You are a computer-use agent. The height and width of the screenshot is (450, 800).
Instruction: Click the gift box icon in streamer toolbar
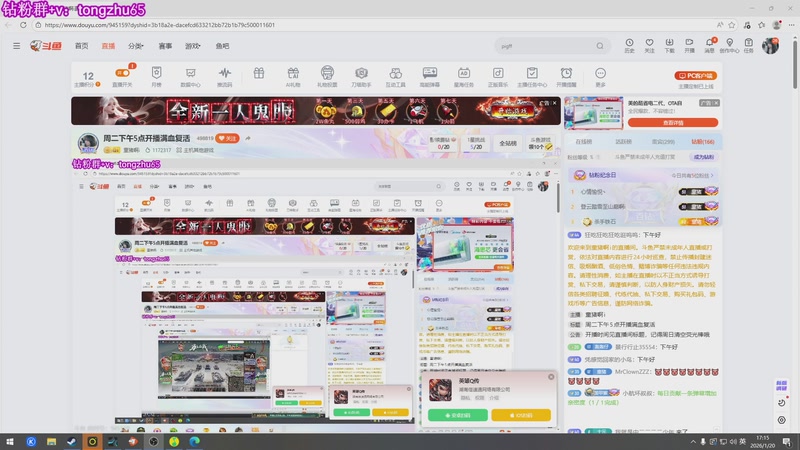259,73
